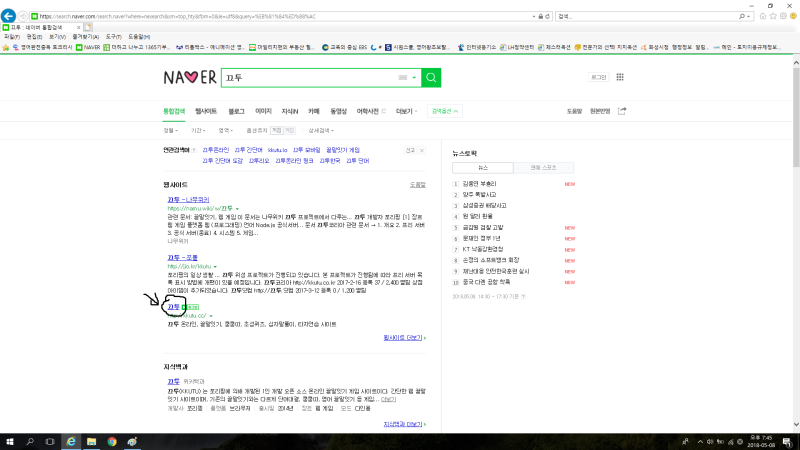Open the 도구(T) menu
Image resolution: width=800 pixels, height=450 pixels.
tap(113, 37)
